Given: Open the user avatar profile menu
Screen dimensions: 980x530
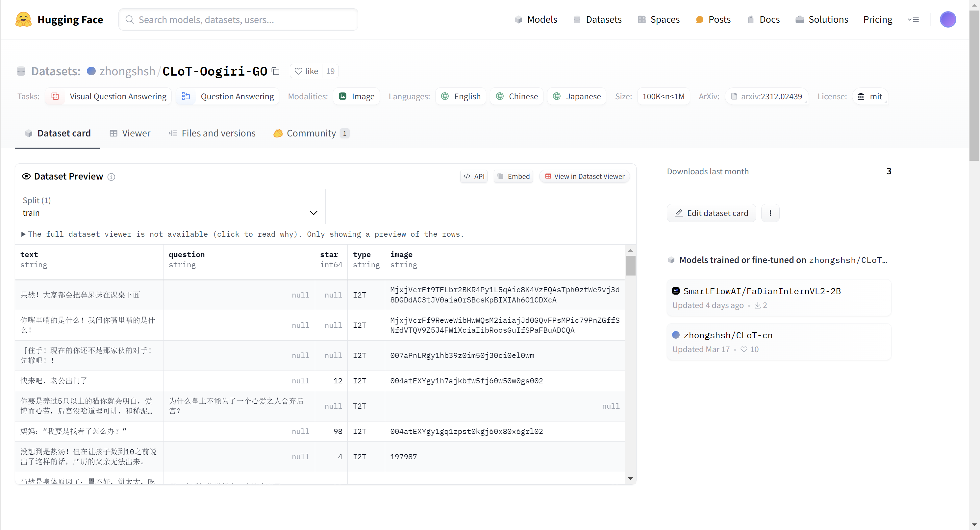Looking at the screenshot, I should point(948,19).
